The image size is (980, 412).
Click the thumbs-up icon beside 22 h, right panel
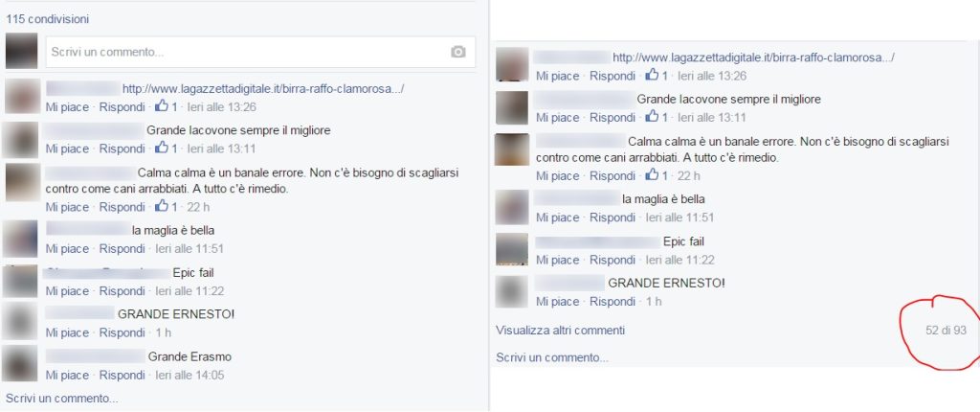click(653, 174)
